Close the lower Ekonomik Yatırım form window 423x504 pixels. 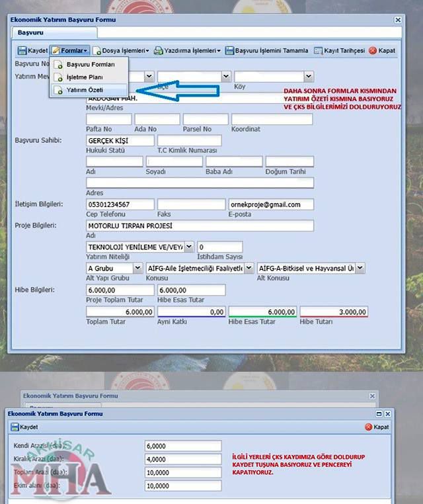pos(388,414)
